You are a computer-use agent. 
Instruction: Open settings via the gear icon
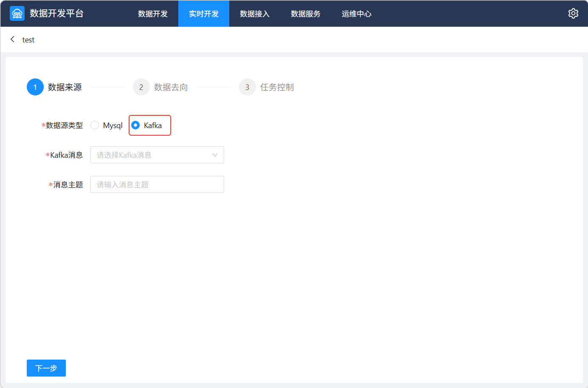pos(573,14)
